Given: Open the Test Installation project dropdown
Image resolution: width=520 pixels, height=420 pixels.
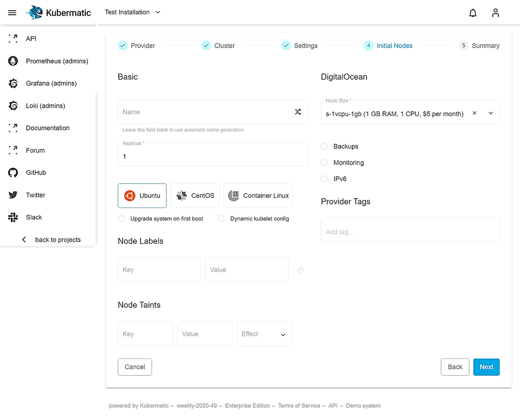Looking at the screenshot, I should (x=132, y=13).
